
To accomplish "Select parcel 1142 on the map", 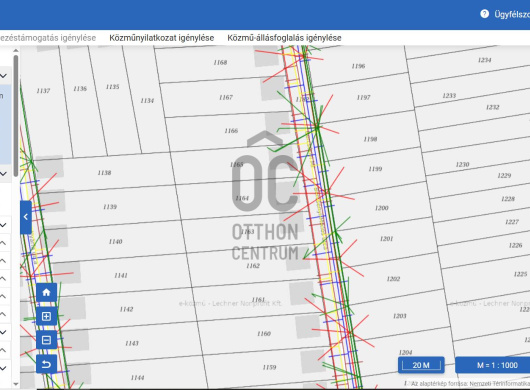I will click(126, 309).
